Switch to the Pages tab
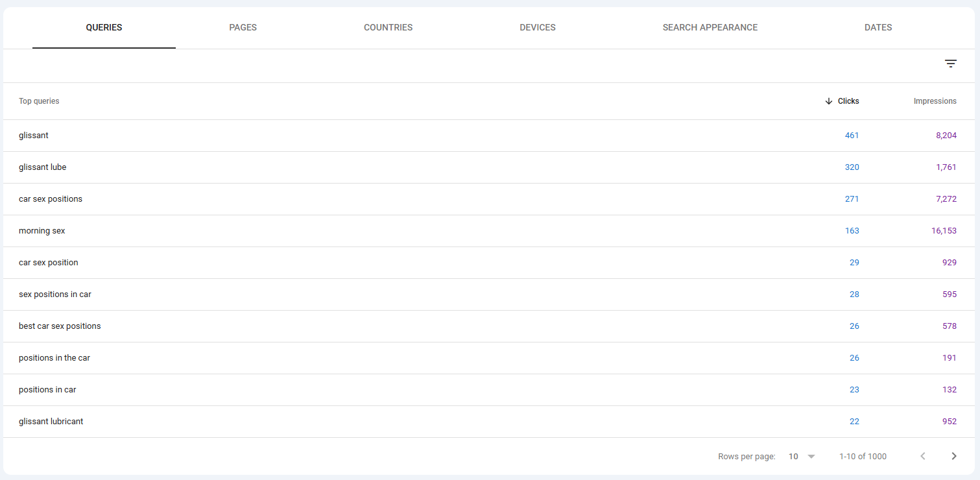This screenshot has width=980, height=480. [x=243, y=27]
